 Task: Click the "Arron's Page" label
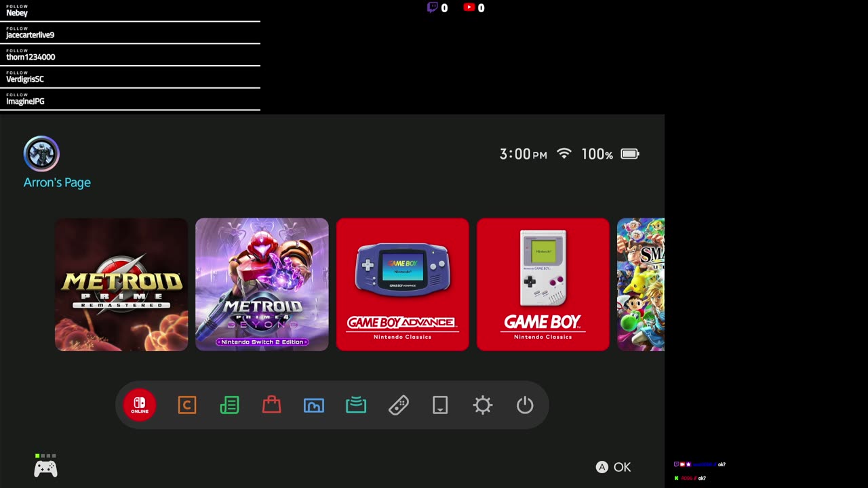(x=57, y=182)
